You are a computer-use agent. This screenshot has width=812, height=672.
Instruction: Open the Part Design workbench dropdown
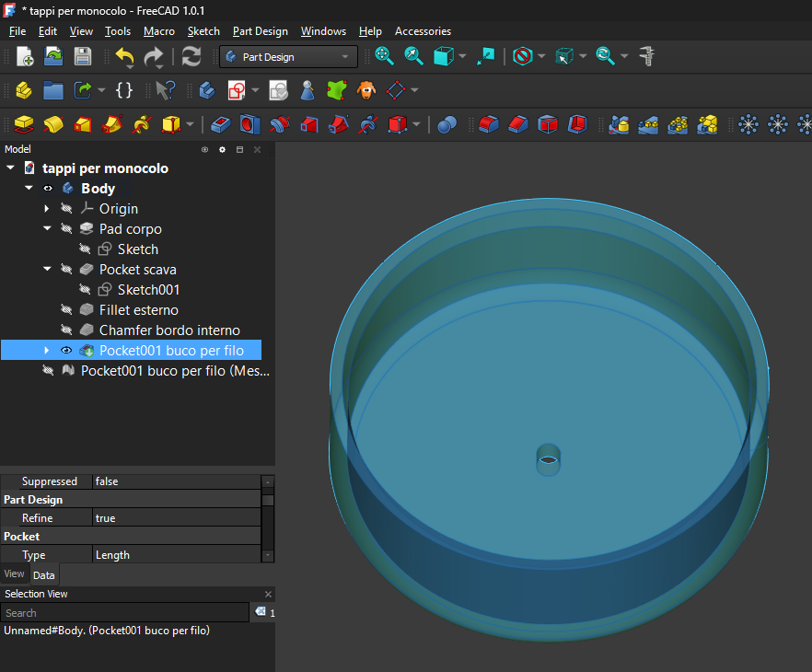coord(288,57)
